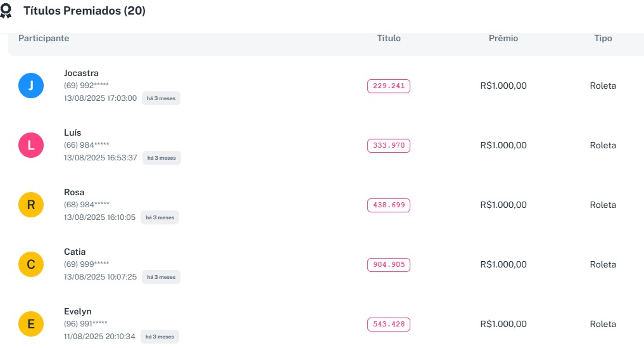Click the Títulos Premiados (20) heading
The height and width of the screenshot is (348, 644).
tap(84, 11)
